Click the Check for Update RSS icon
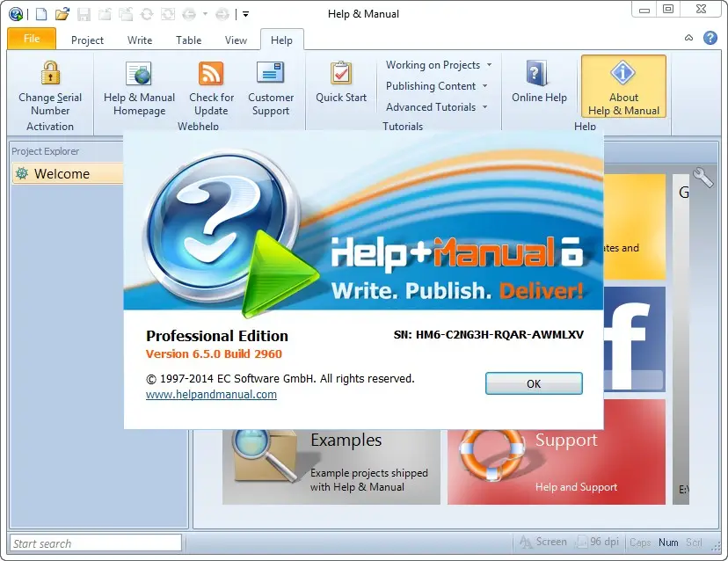 (x=211, y=73)
